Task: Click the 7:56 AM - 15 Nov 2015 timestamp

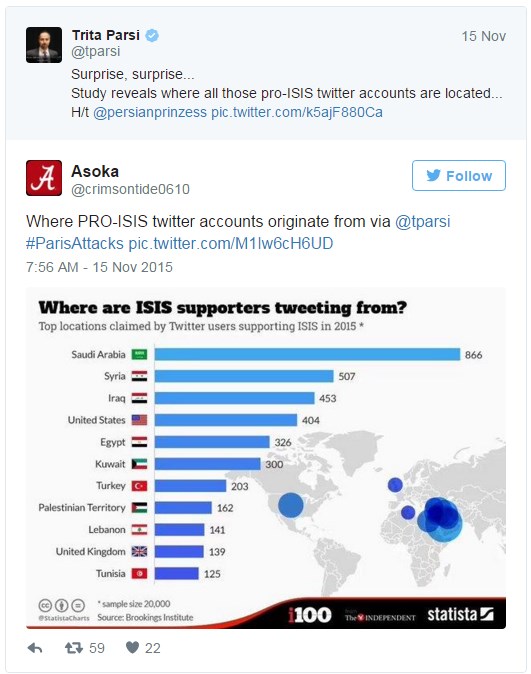Action: tap(99, 267)
